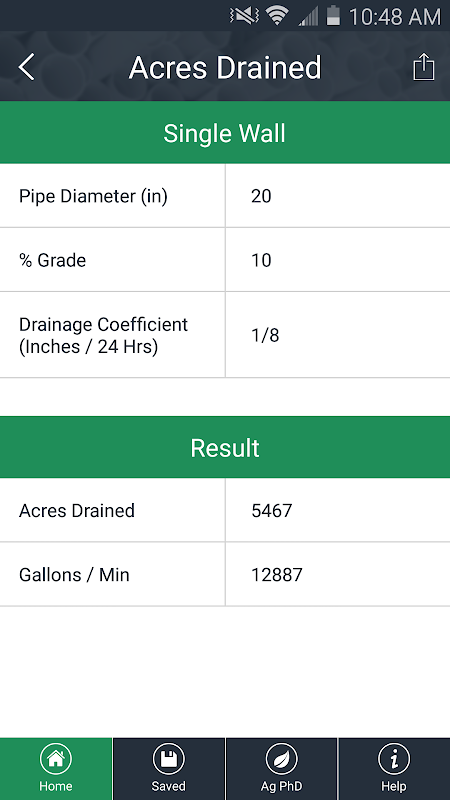Tap the battery status icon
Image resolution: width=450 pixels, height=800 pixels.
tap(333, 16)
